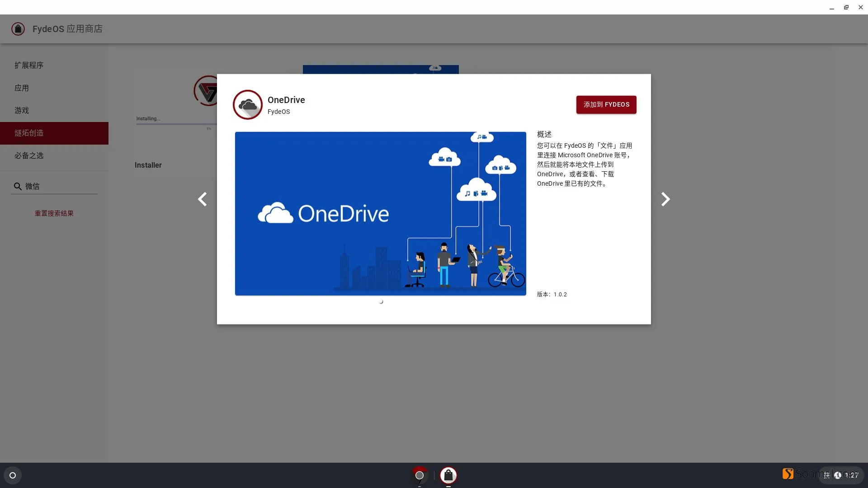Click the 概述 heading

[544, 134]
